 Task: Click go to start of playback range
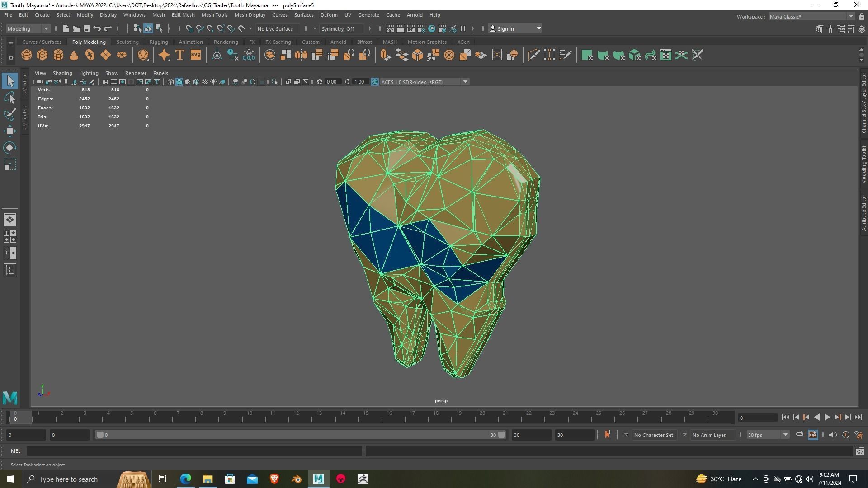pyautogui.click(x=786, y=418)
